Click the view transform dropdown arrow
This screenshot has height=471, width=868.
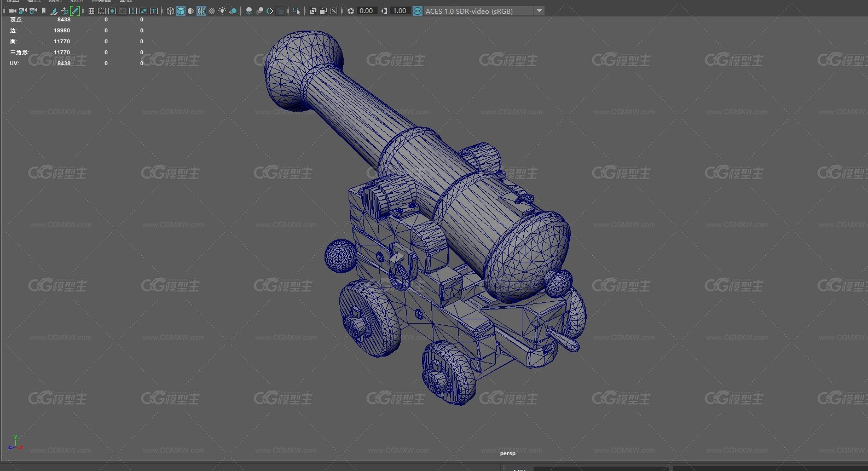539,11
